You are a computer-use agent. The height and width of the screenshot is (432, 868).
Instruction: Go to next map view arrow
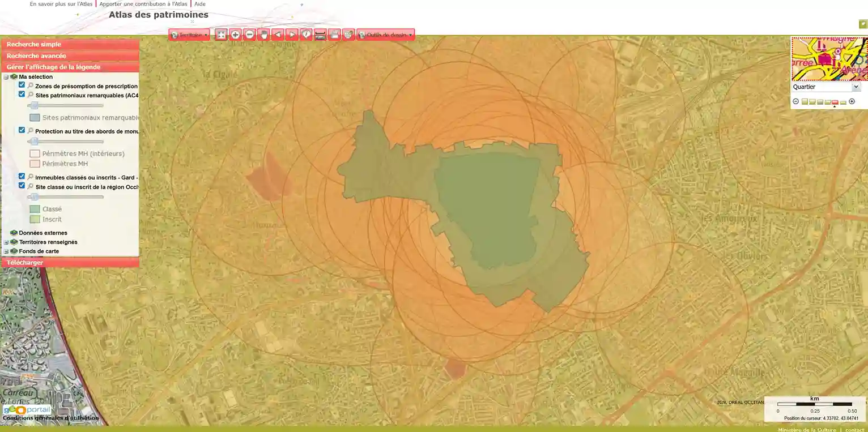point(292,35)
